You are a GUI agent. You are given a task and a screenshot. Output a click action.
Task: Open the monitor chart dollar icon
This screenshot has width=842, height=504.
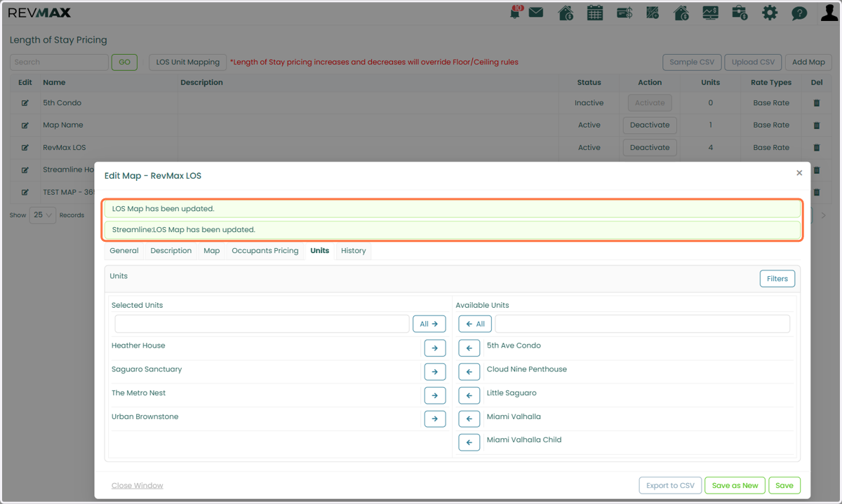710,13
